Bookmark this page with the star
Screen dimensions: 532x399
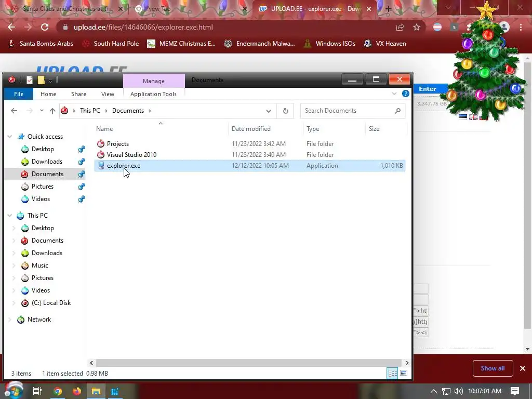pyautogui.click(x=417, y=27)
